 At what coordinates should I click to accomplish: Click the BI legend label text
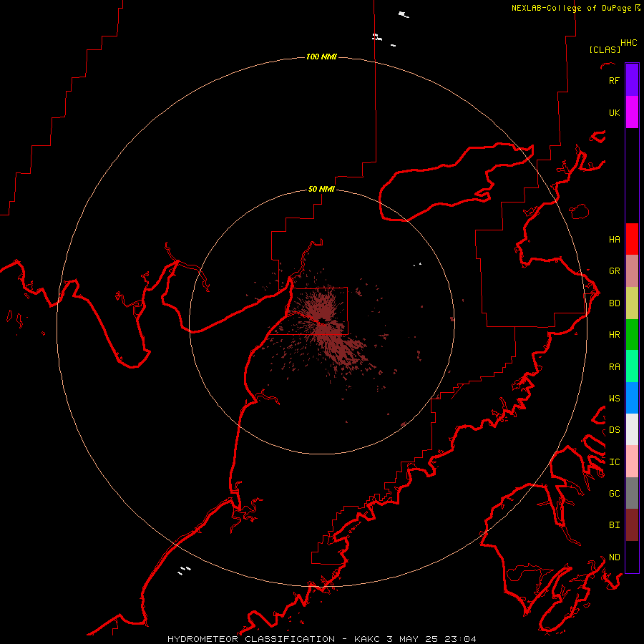pyautogui.click(x=615, y=525)
